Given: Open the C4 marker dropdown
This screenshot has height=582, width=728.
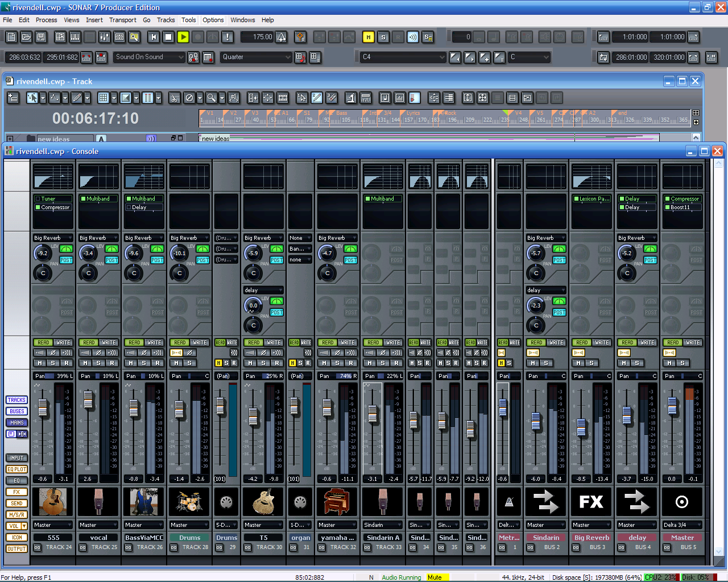Looking at the screenshot, I should click(403, 57).
